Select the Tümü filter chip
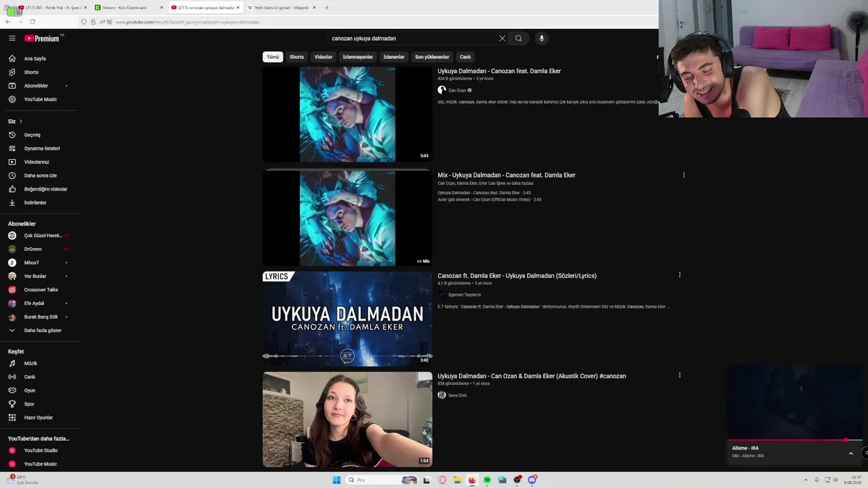This screenshot has height=488, width=868. point(273,57)
